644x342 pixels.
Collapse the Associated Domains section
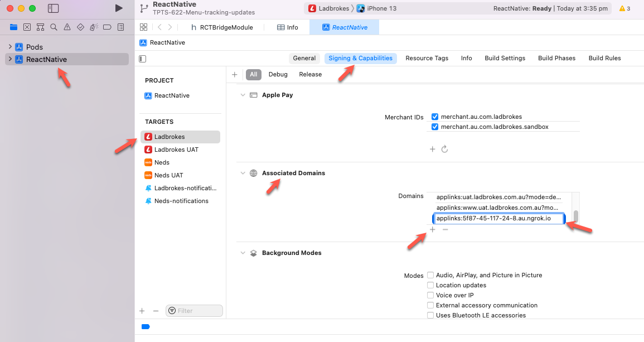(243, 173)
